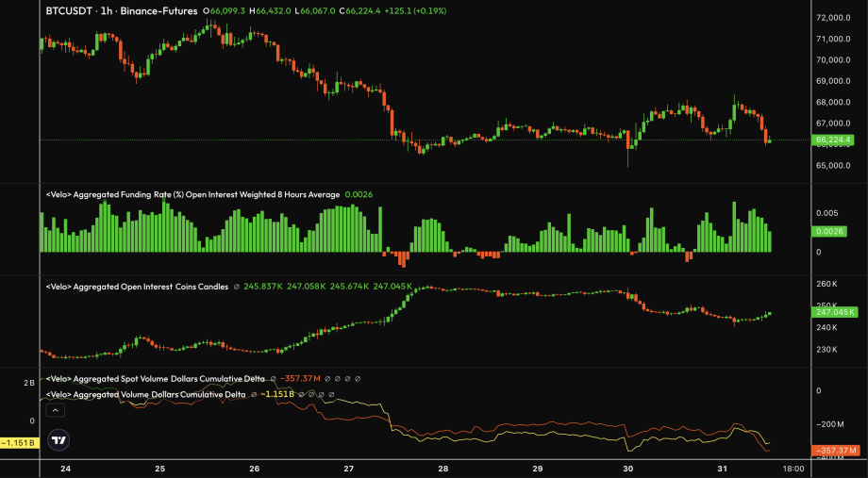Click the 24 date on the time axis
This screenshot has width=868, height=478.
point(65,468)
